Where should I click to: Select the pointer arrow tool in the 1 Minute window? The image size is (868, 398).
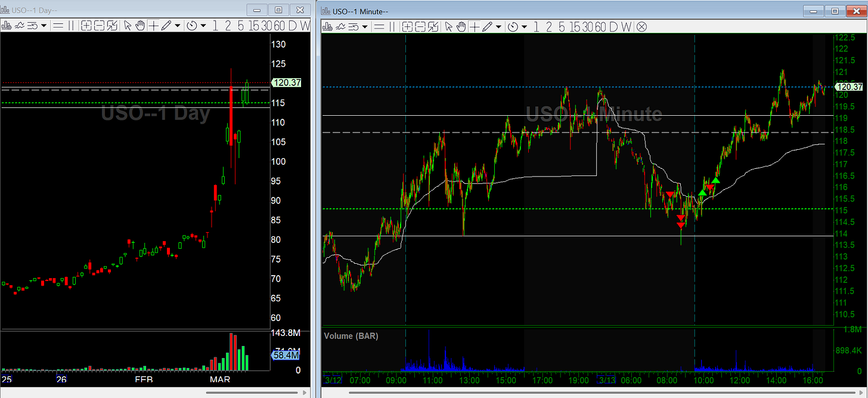coord(449,26)
